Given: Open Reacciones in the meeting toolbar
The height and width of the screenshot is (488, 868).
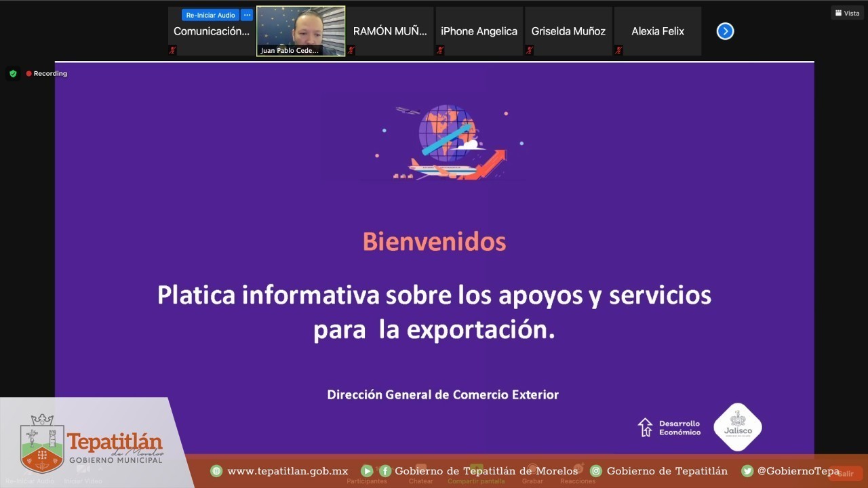Looking at the screenshot, I should click(x=578, y=474).
